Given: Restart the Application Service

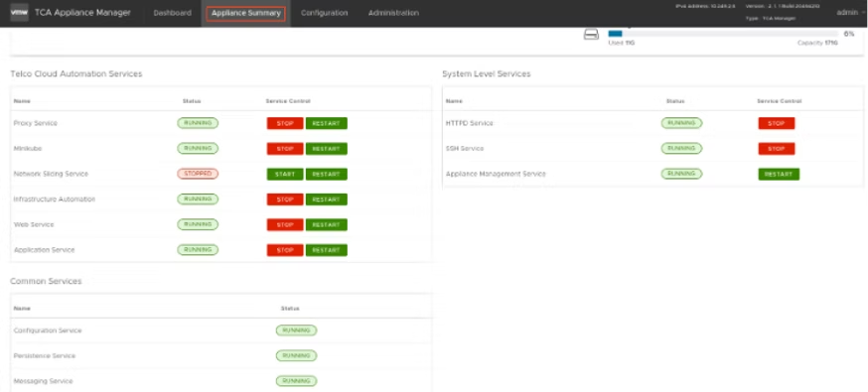Looking at the screenshot, I should coord(327,250).
